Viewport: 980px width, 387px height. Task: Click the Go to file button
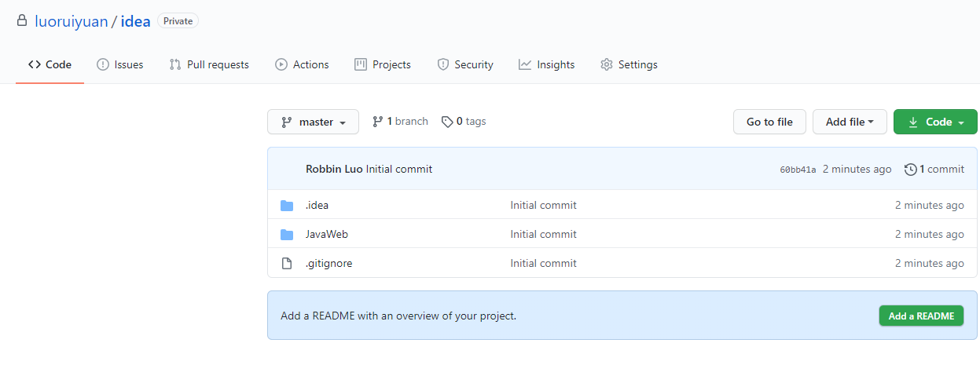point(769,122)
